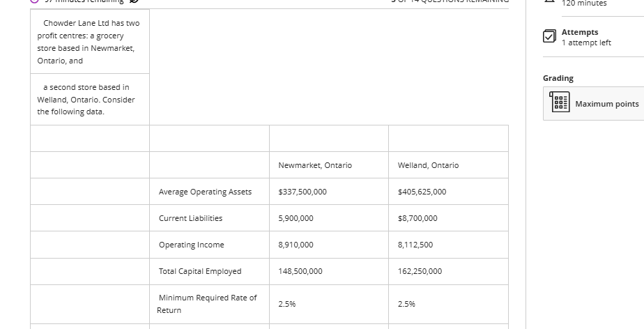This screenshot has width=644, height=329.
Task: Select the 'Attempts' heading text
Action: point(579,32)
